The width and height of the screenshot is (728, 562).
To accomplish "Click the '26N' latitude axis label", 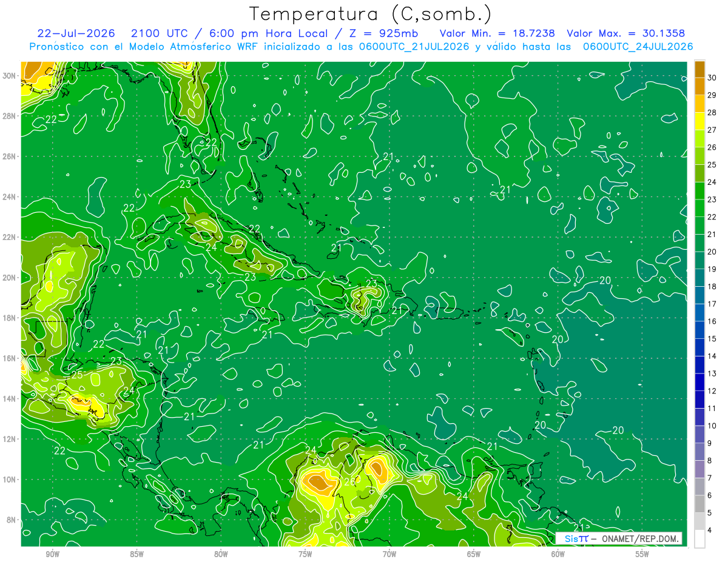I will click(x=10, y=156).
